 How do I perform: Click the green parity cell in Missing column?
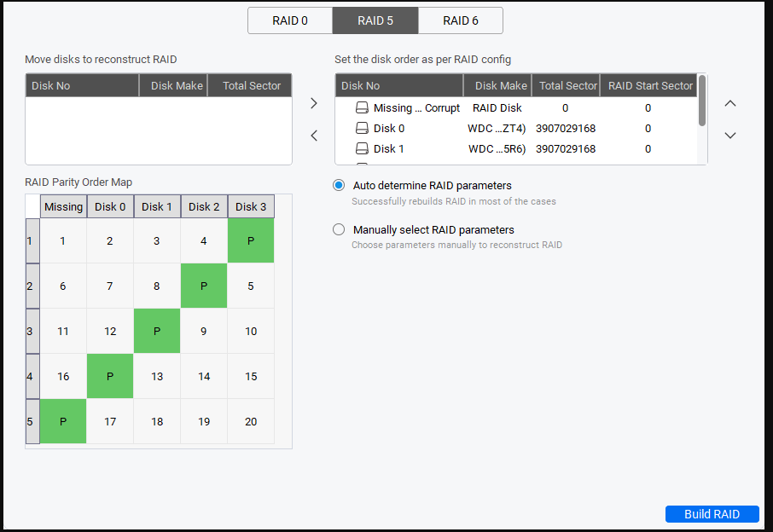click(x=63, y=421)
